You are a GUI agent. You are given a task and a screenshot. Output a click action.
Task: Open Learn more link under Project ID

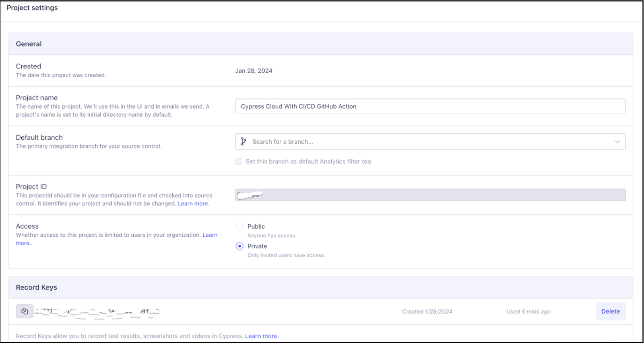(193, 204)
